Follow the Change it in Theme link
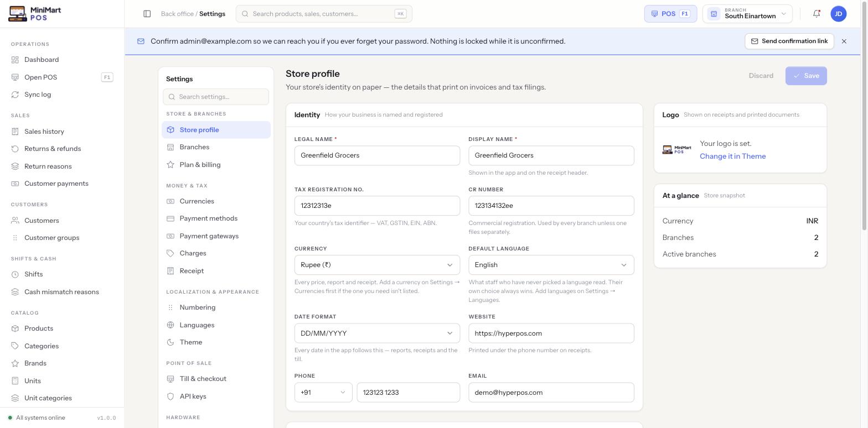This screenshot has height=428, width=868. [733, 156]
